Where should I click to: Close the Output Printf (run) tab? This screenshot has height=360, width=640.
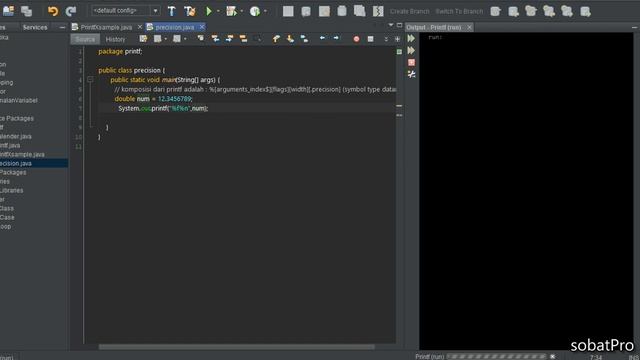(x=469, y=27)
